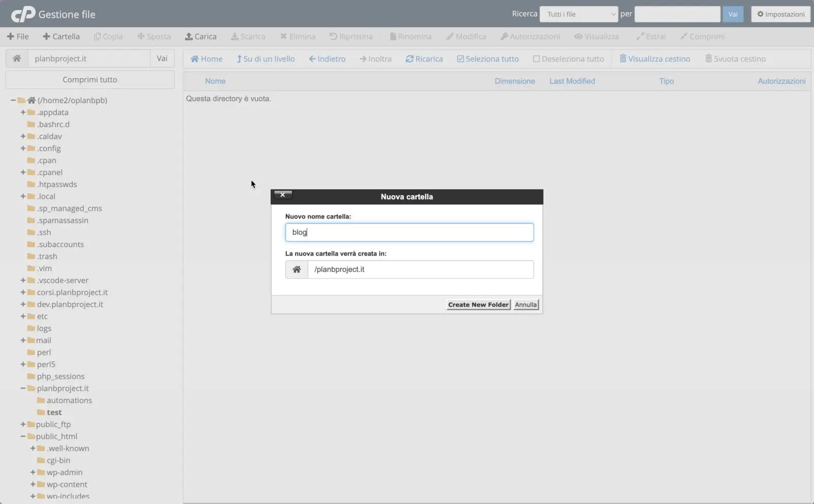
Task: Open the Tutti i file search dropdown
Action: click(579, 14)
